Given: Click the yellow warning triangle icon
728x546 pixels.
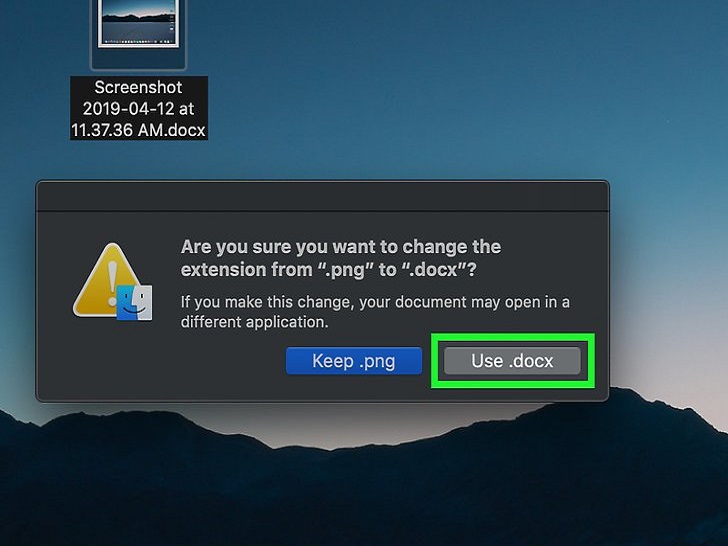Looking at the screenshot, I should 108,280.
